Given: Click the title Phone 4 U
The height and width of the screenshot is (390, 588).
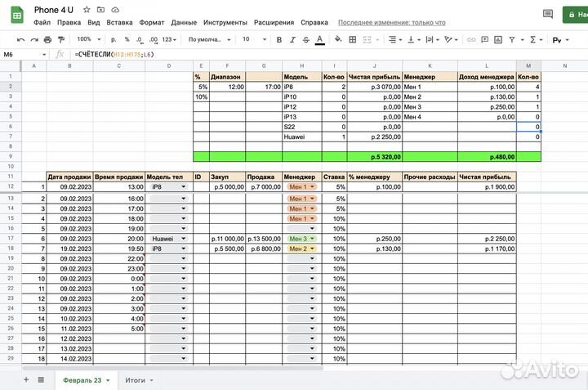Looking at the screenshot, I should click(x=54, y=10).
